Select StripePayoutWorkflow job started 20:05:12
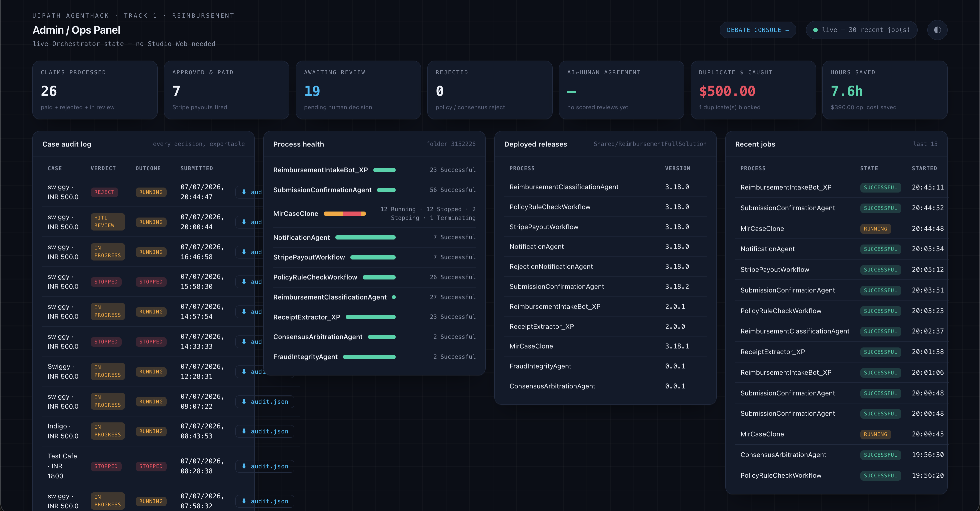This screenshot has height=511, width=980. [x=842, y=269]
